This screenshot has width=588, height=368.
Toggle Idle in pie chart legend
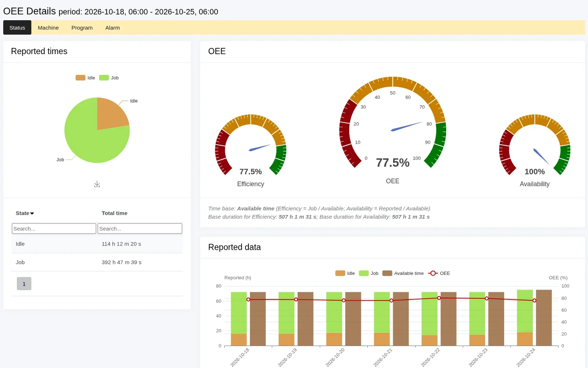pyautogui.click(x=85, y=78)
